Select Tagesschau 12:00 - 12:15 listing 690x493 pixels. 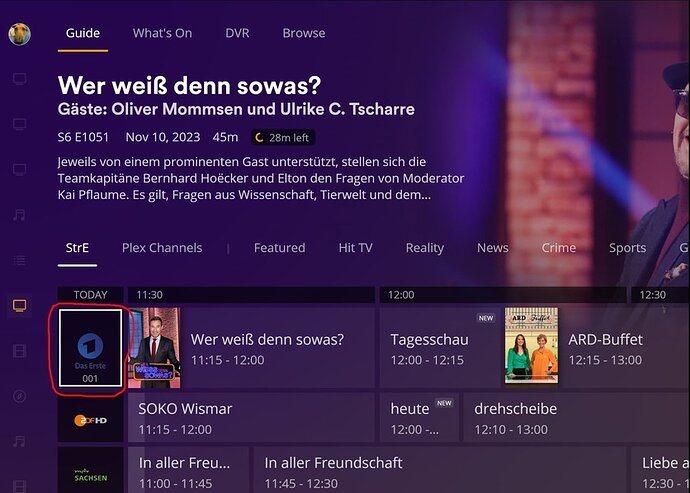pos(440,348)
